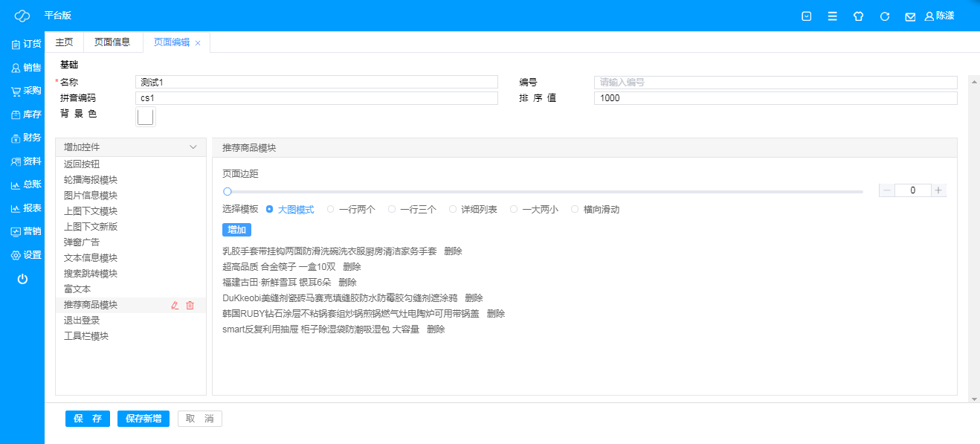Image resolution: width=980 pixels, height=444 pixels.
Task: Choose the 详细列表 template option
Action: (453, 210)
